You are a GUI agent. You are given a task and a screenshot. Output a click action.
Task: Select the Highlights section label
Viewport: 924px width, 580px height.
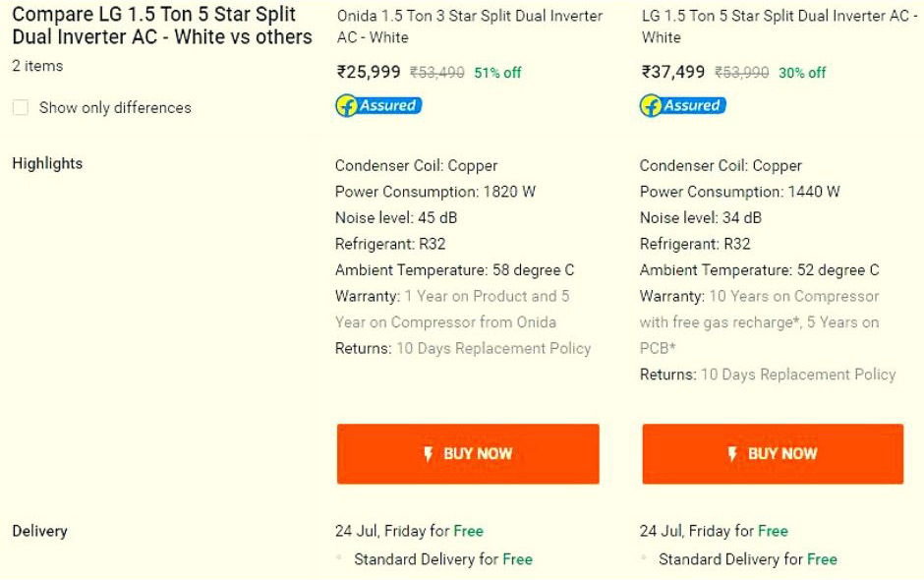(x=47, y=163)
